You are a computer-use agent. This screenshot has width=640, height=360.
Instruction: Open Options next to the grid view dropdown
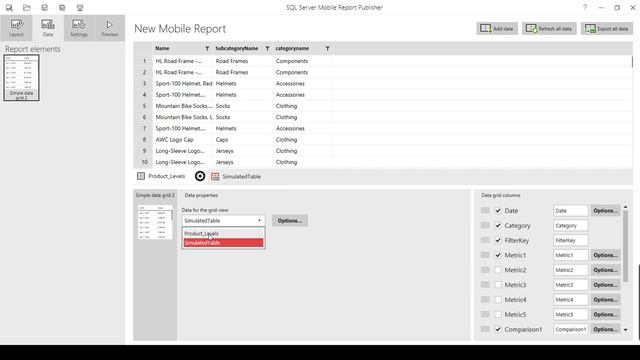pyautogui.click(x=290, y=220)
